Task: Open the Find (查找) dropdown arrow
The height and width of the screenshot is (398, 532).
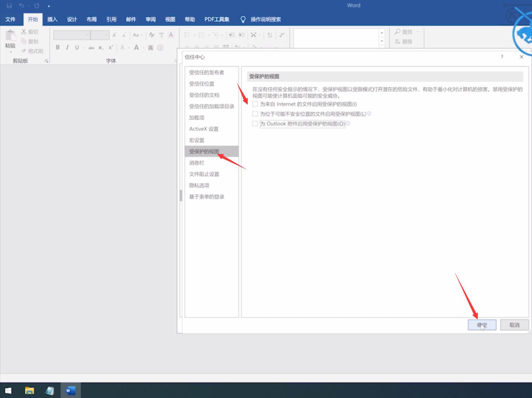Action: [418, 32]
